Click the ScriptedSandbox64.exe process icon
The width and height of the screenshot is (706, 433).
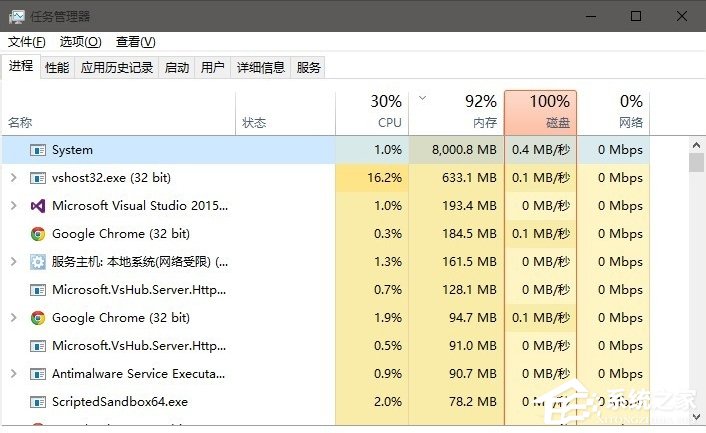38,402
